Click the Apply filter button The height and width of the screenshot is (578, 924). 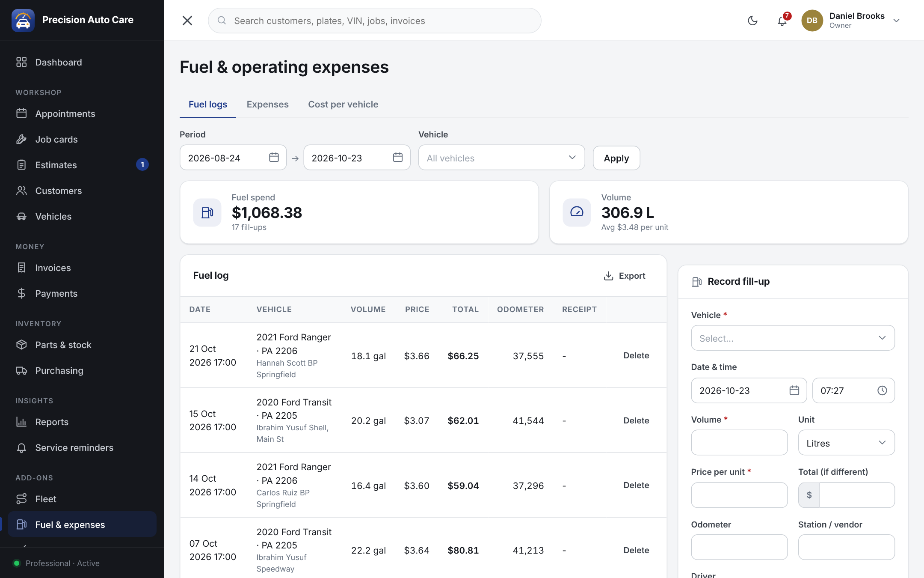pyautogui.click(x=616, y=158)
